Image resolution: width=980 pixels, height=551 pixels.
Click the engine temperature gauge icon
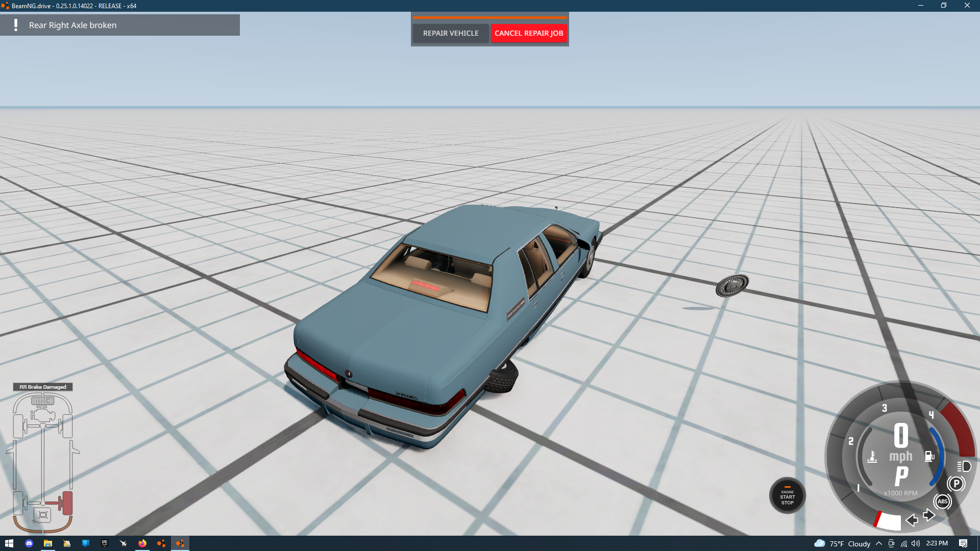coord(872,457)
